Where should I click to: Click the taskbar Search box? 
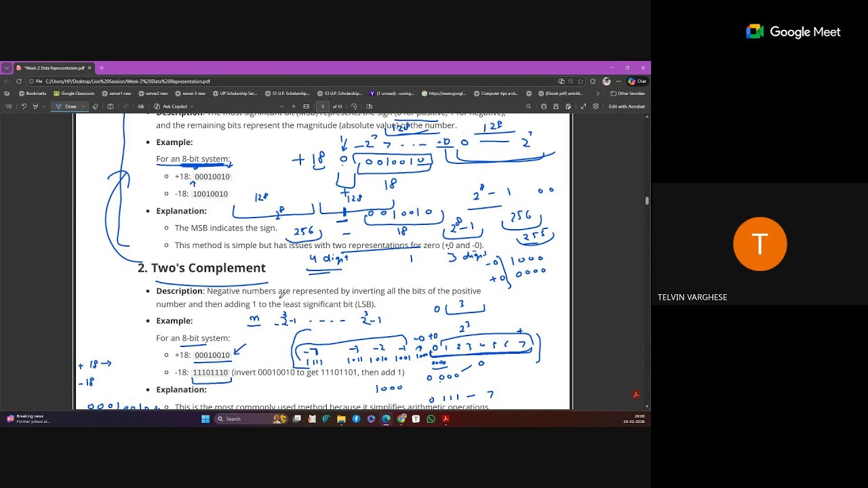[x=251, y=419]
